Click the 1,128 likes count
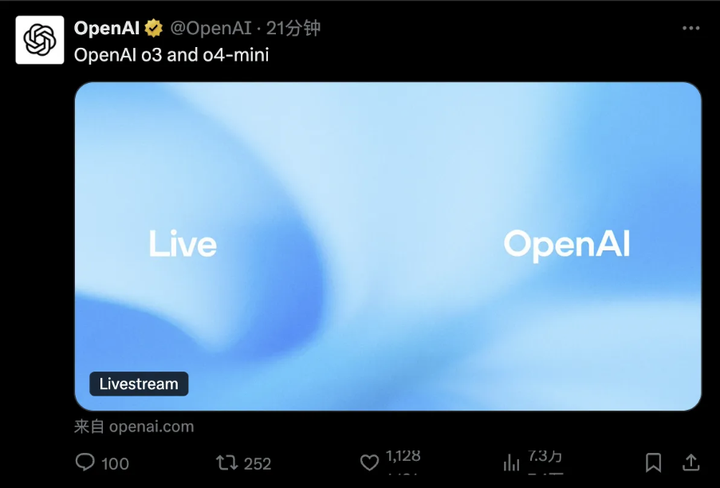This screenshot has height=488, width=720. coord(403,456)
